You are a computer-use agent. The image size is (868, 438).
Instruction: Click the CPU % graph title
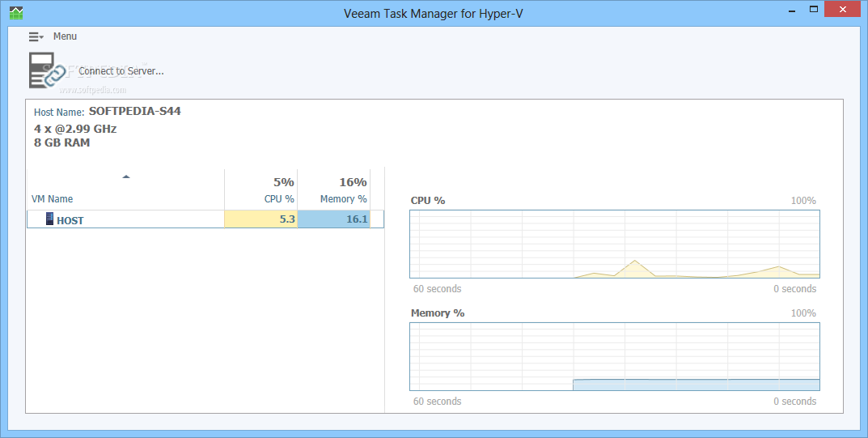pos(428,201)
